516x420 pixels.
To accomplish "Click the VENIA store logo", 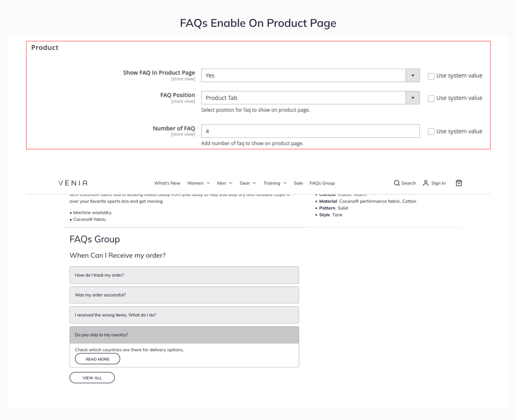I will (73, 183).
